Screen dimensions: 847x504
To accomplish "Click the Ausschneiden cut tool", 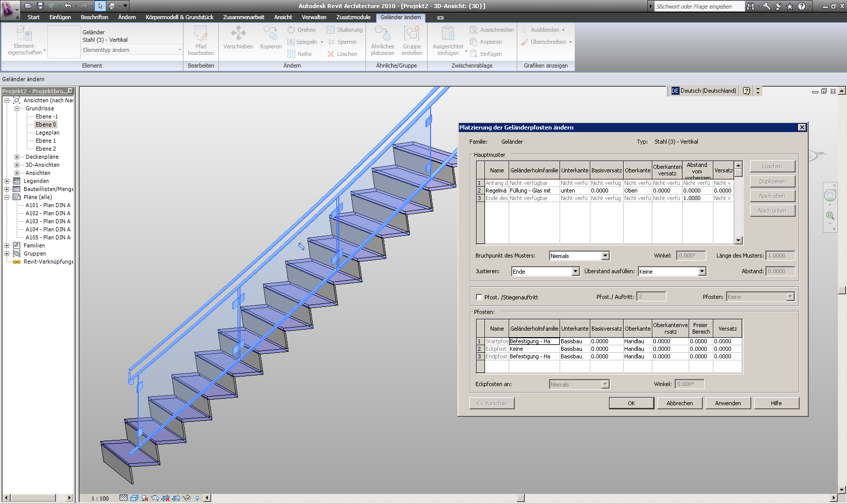I will point(492,30).
